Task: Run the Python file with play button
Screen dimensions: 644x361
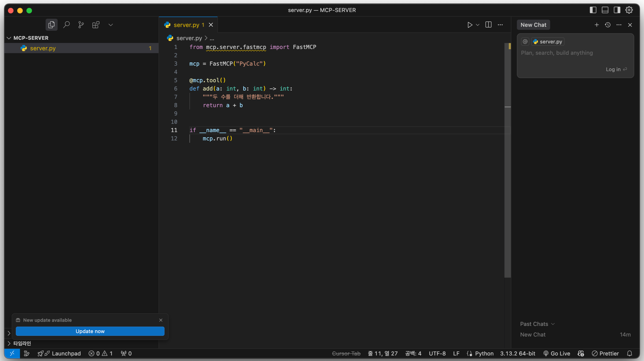Action: pyautogui.click(x=470, y=25)
